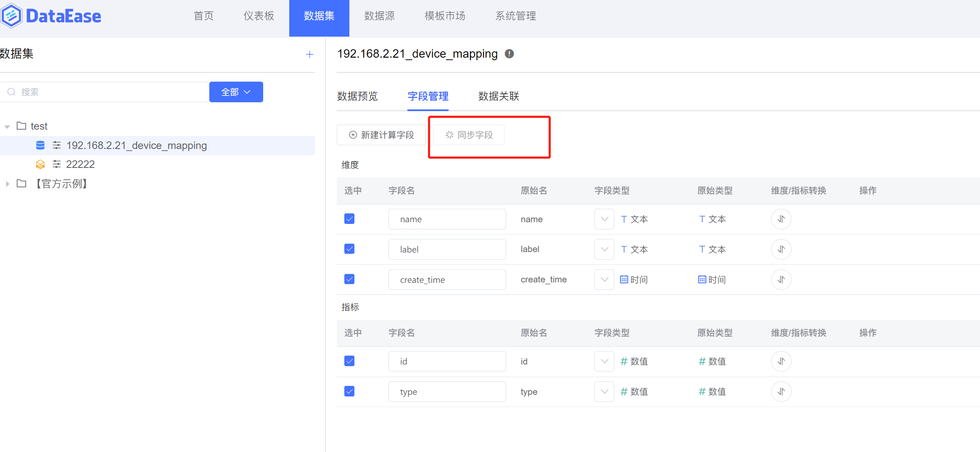
Task: Click the search magnifier icon
Action: pos(11,92)
